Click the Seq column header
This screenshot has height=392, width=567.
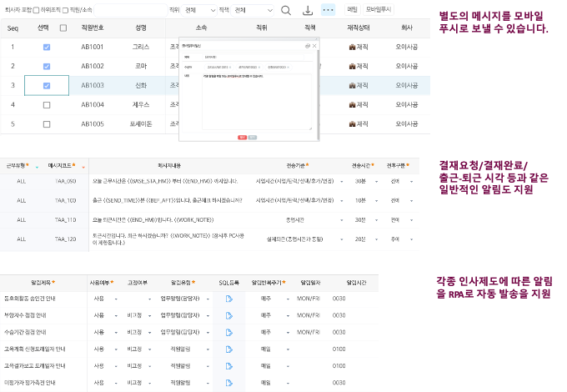click(x=13, y=28)
